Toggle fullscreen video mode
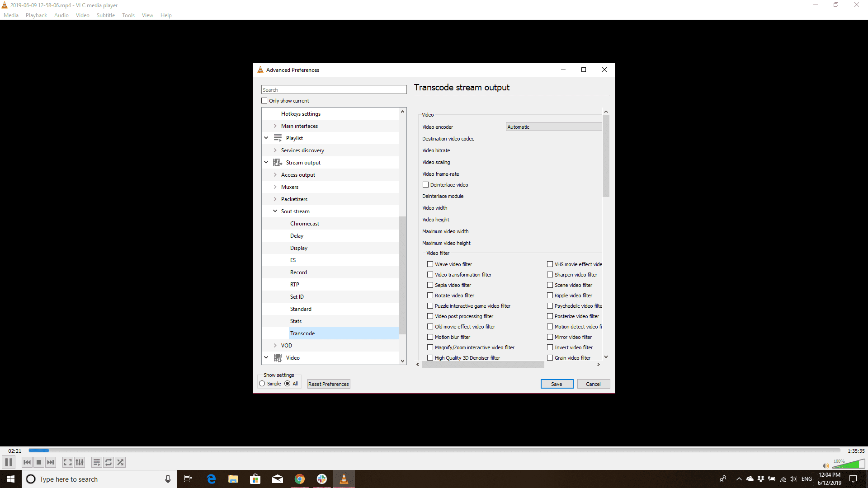868x488 pixels. (x=68, y=462)
